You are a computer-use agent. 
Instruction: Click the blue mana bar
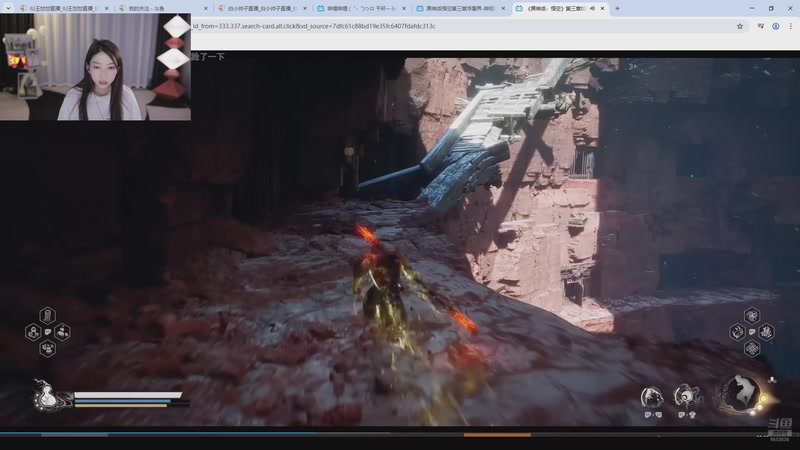point(122,402)
